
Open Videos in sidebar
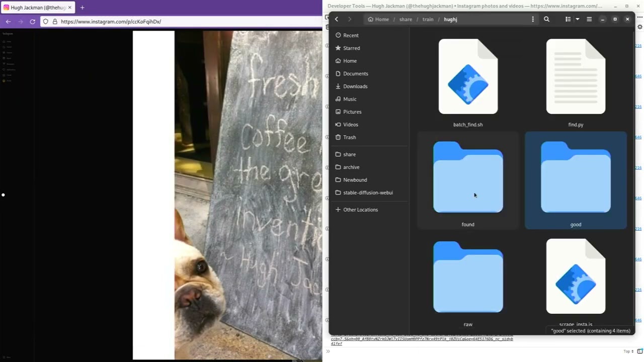pos(369,125)
